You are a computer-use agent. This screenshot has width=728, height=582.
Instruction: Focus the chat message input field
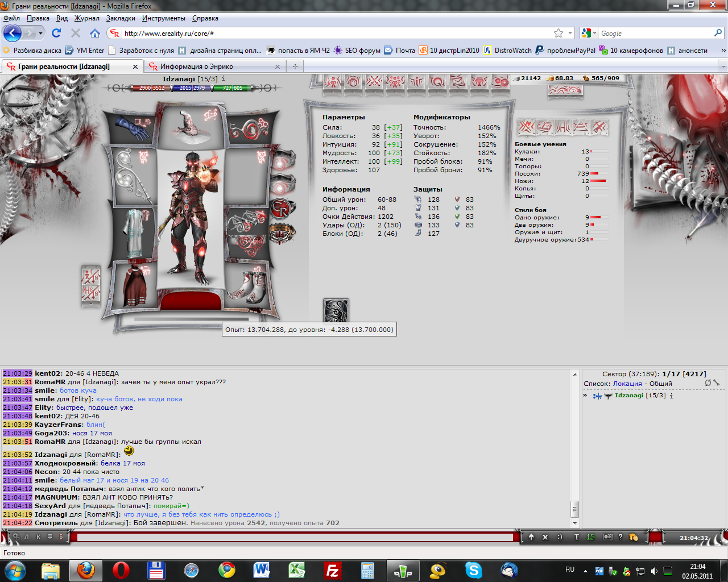(295, 537)
